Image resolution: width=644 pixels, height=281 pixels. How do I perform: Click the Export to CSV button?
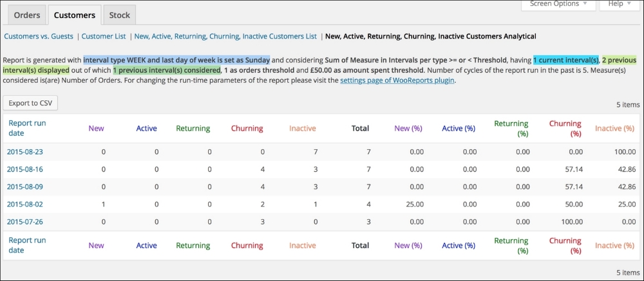tap(30, 103)
